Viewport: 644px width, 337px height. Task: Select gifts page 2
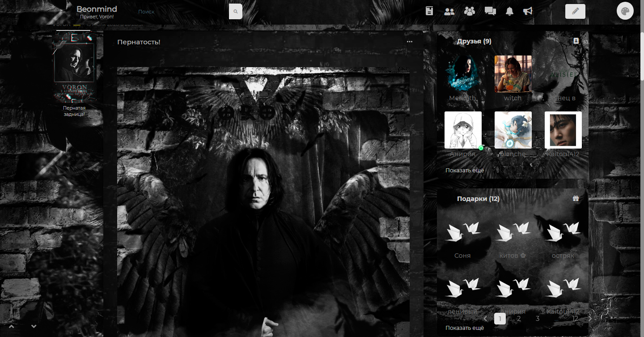tap(519, 319)
